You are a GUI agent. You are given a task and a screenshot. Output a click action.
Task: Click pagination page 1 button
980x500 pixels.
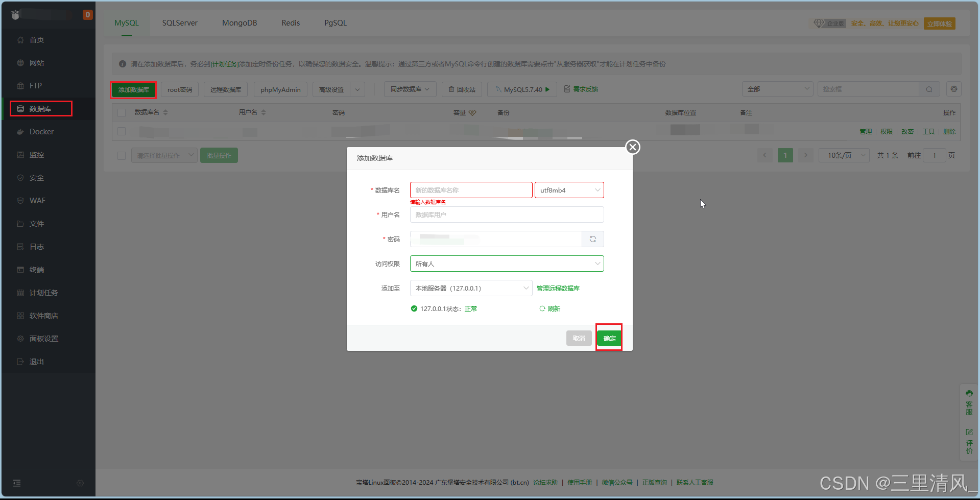pos(785,155)
